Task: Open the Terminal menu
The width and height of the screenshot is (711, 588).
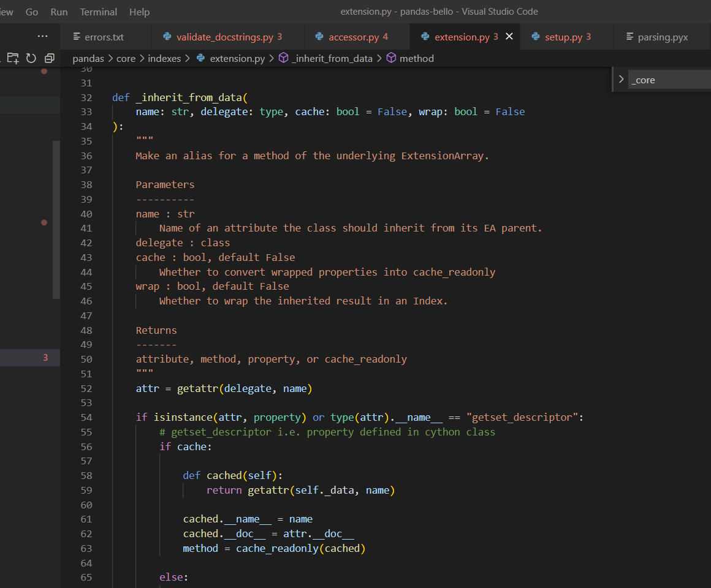Action: tap(99, 12)
